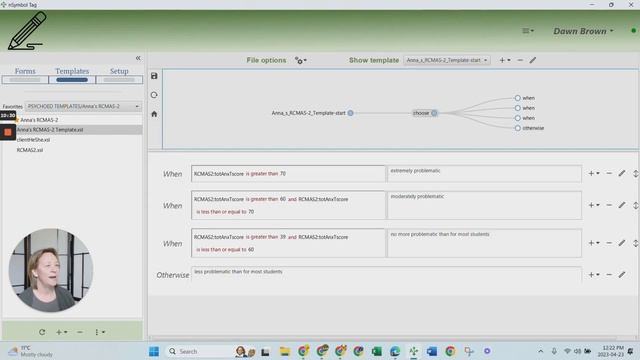Viewport: 640px width, 360px height.
Task: Select clientHeShe.xsl file
Action: tap(33, 140)
